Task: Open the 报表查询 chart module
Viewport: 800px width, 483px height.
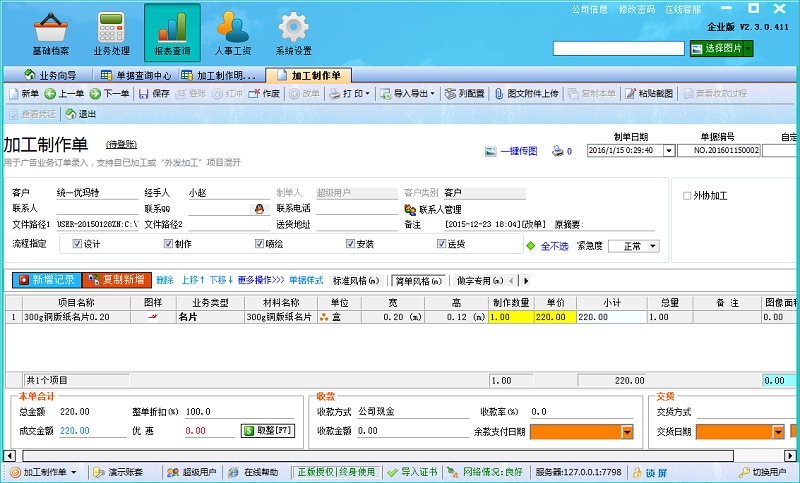Action: point(172,34)
